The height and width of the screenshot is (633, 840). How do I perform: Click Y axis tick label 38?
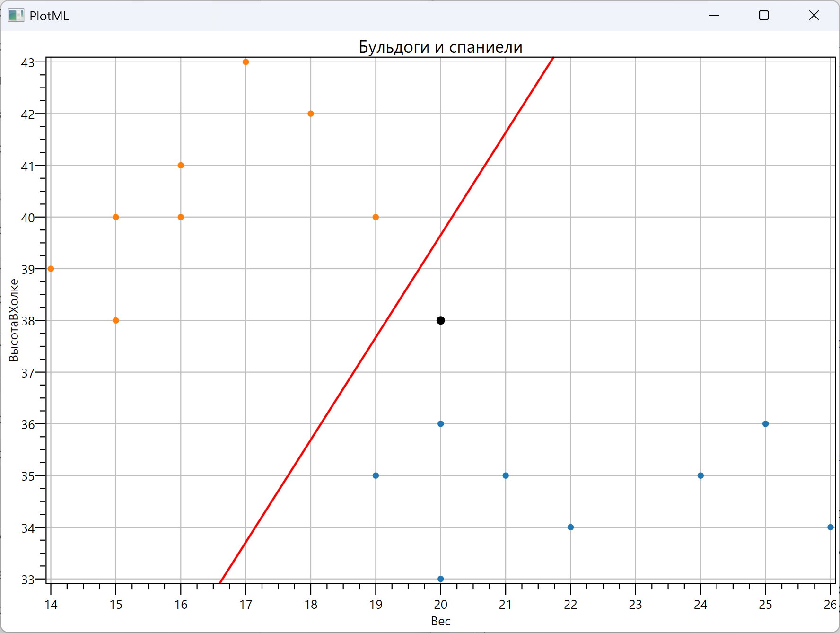coord(28,321)
